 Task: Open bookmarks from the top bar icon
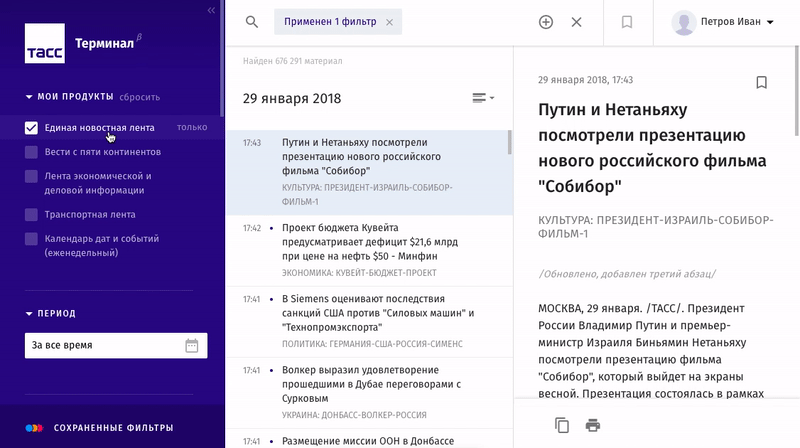627,22
